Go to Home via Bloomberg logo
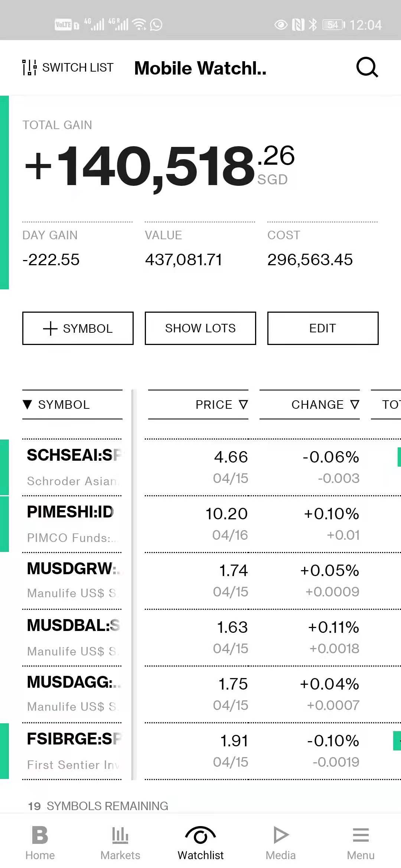 tap(40, 835)
